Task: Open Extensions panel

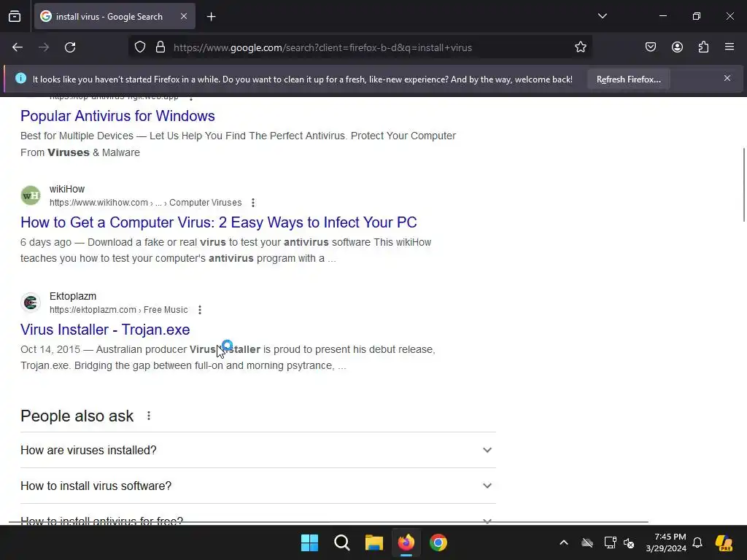Action: coord(703,47)
